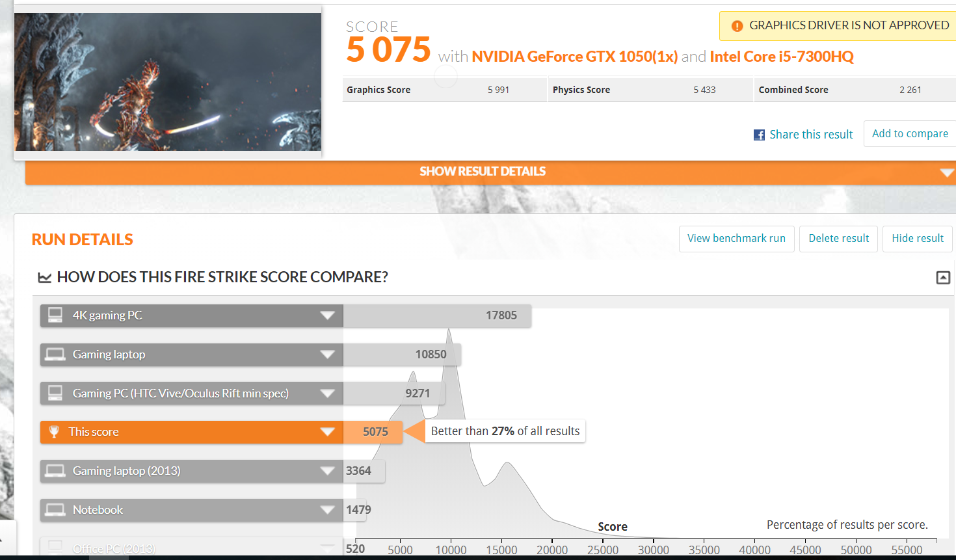Open the NVIDIA GeForce GTX 1050 link

tap(574, 57)
